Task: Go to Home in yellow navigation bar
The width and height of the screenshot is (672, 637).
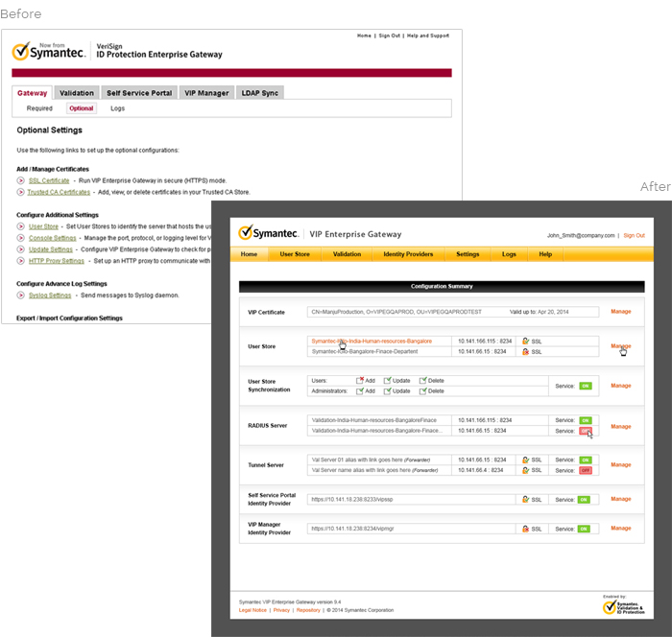Action: [249, 254]
